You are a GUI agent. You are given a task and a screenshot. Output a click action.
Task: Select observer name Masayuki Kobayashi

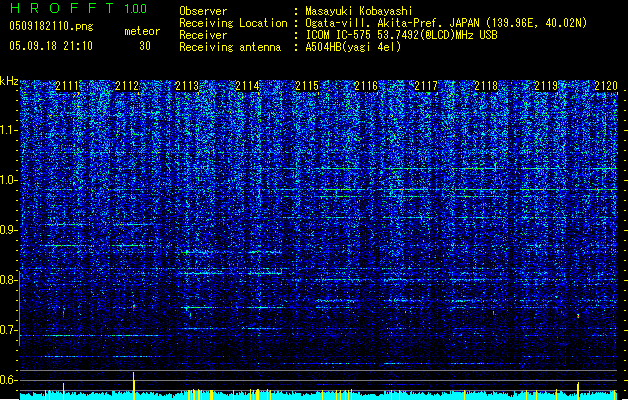[x=359, y=11]
